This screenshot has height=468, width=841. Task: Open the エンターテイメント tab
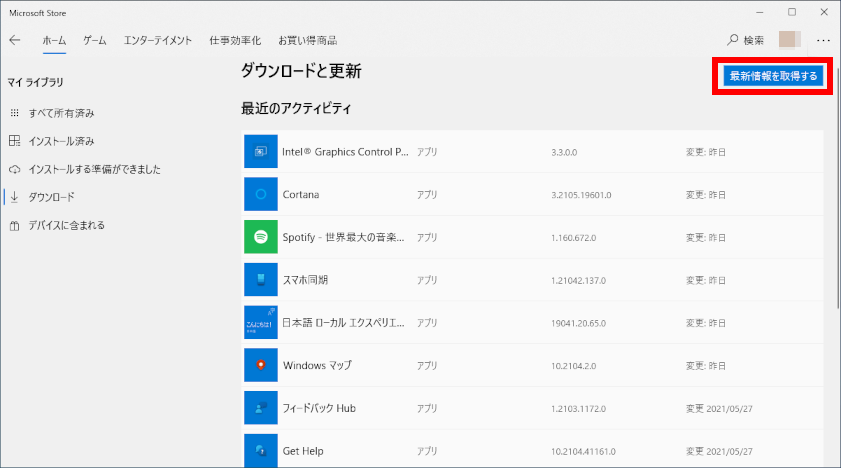point(158,40)
